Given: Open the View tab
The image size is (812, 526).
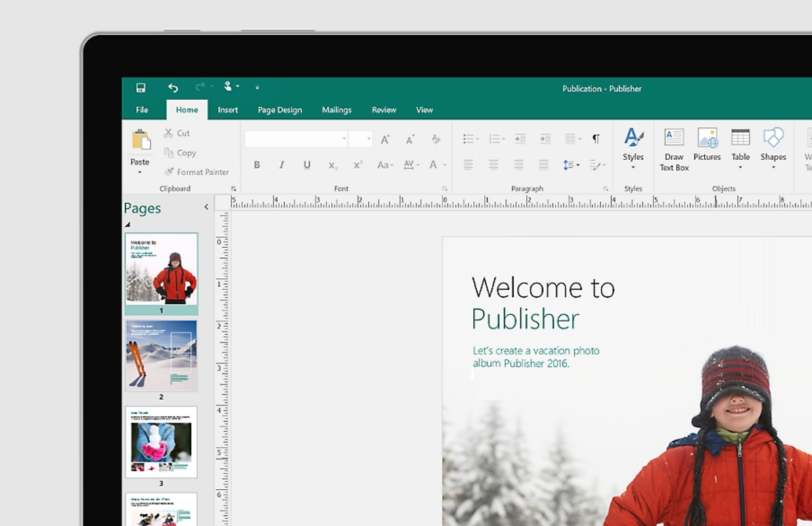Looking at the screenshot, I should [424, 110].
